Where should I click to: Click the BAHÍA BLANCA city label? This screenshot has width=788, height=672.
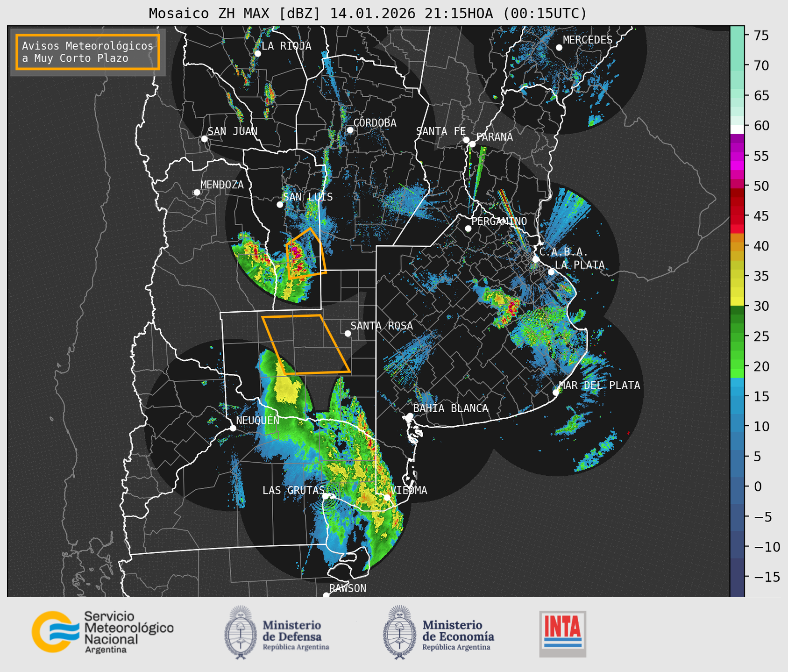pyautogui.click(x=451, y=408)
